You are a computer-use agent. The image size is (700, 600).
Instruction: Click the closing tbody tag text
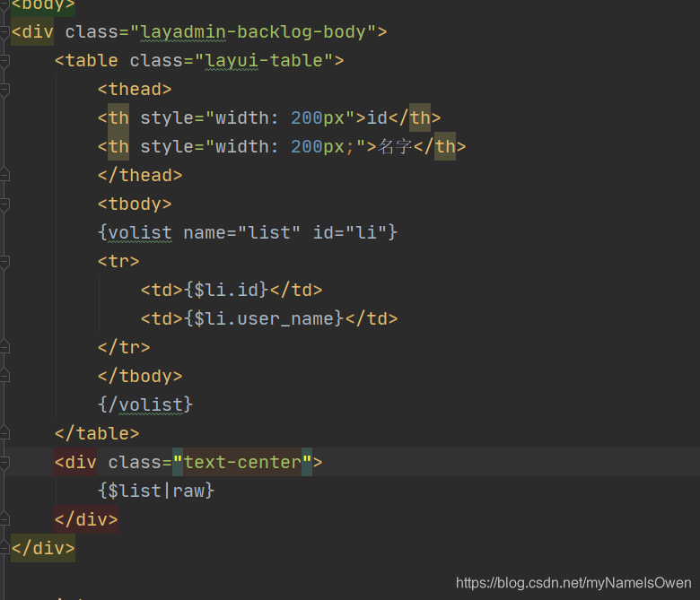click(140, 376)
